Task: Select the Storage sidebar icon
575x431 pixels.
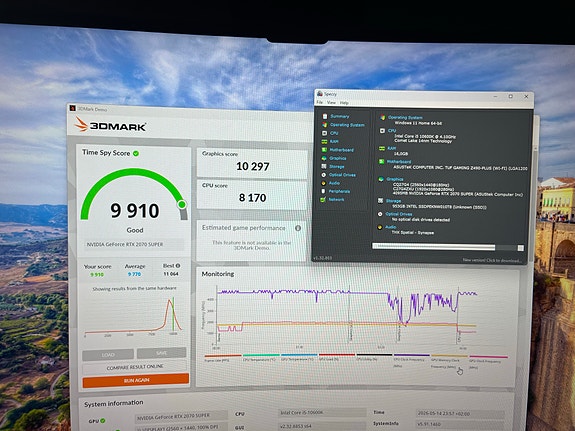Action: [324, 167]
